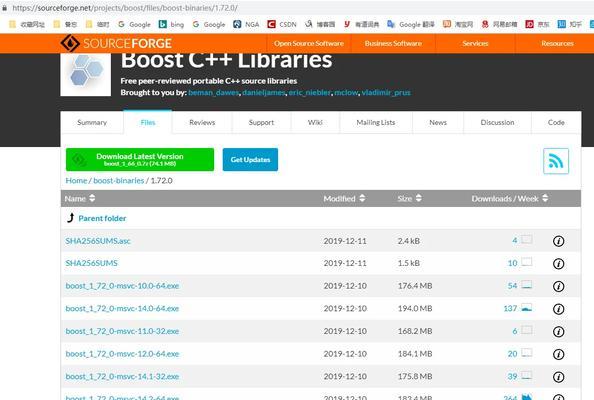Click downloads chart icon for SHA256SUMS.asc
This screenshot has height=400, width=594.
(527, 239)
